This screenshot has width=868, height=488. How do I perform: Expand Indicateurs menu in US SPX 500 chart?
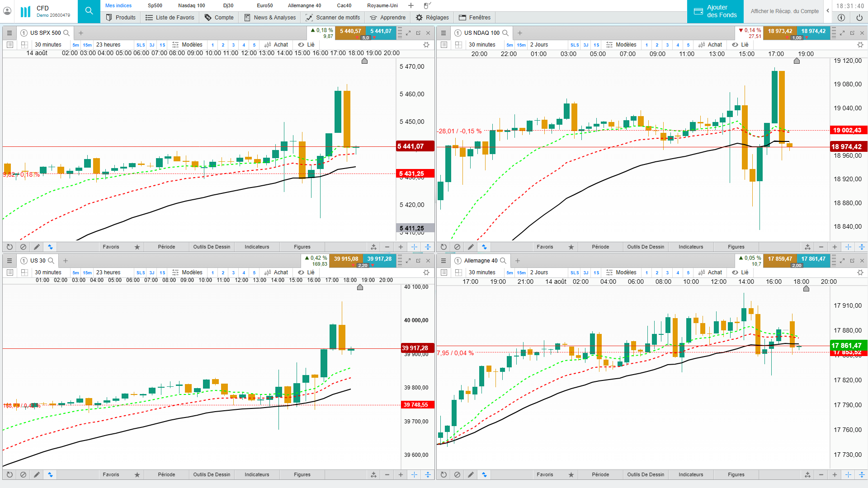pos(257,247)
